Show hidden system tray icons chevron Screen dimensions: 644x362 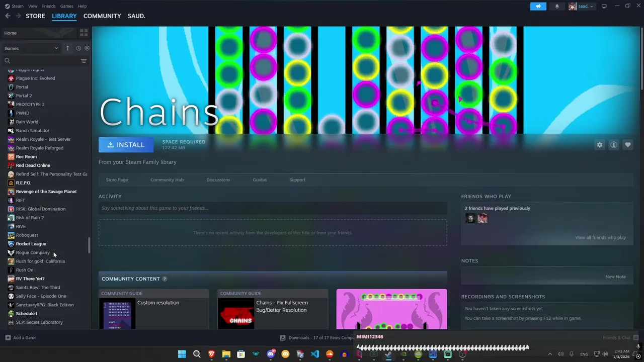[550, 354]
